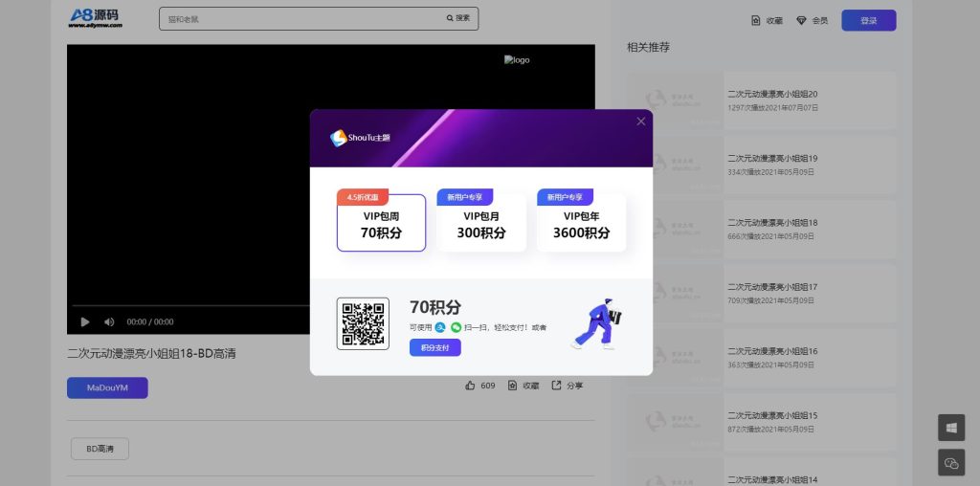Image resolution: width=980 pixels, height=486 pixels.
Task: Click the Windows client floating icon
Action: pyautogui.click(x=951, y=428)
